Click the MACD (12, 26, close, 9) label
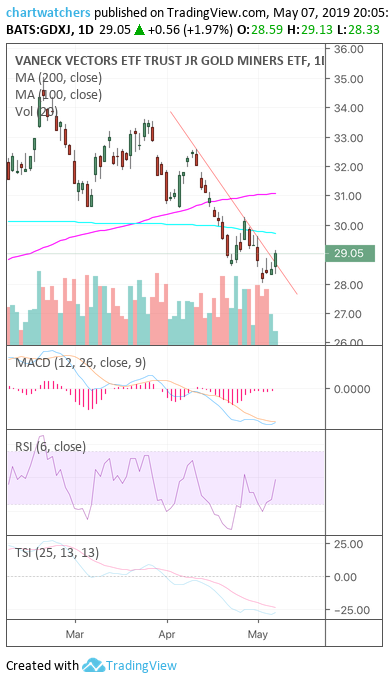Image resolution: width=389 pixels, height=683 pixels. click(81, 362)
